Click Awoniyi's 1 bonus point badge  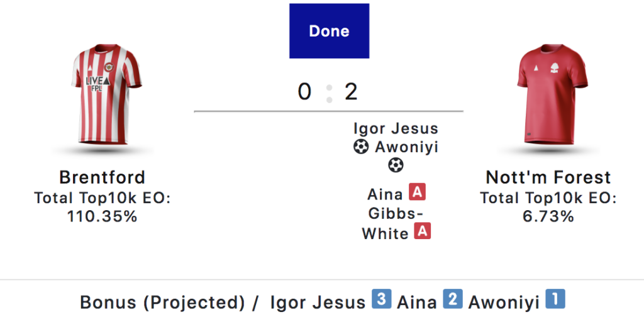(555, 299)
